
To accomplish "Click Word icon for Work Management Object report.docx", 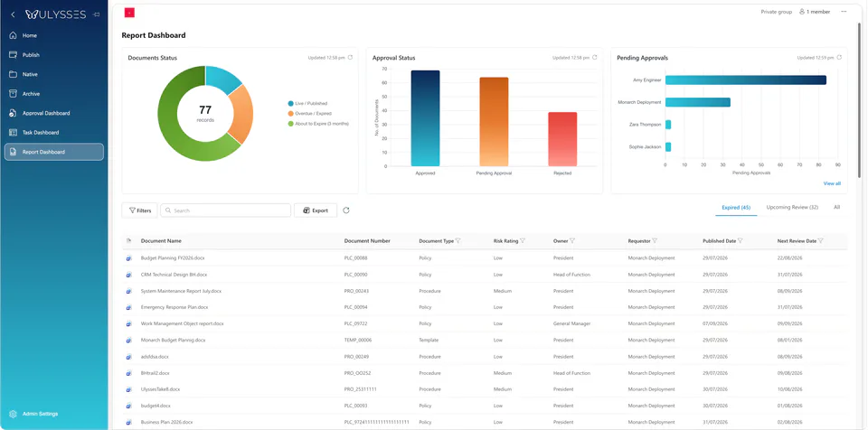I will pyautogui.click(x=129, y=323).
